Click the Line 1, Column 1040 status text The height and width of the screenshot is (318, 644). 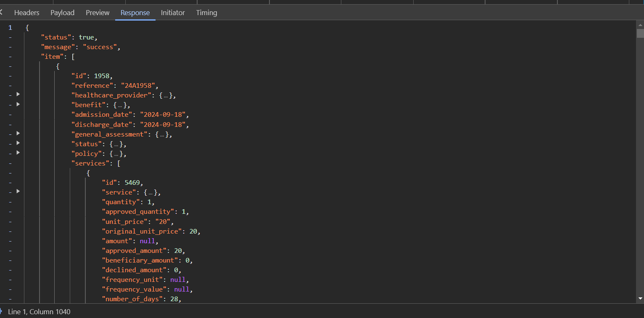(39, 312)
